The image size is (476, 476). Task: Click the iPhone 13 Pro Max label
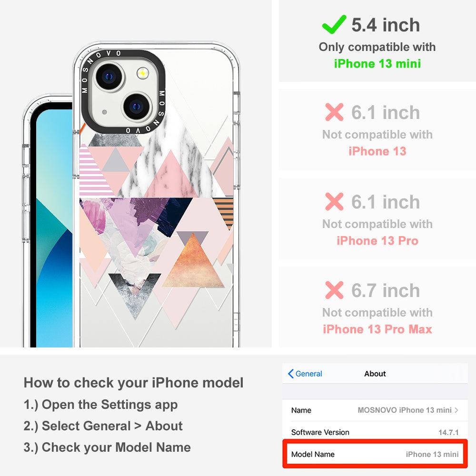click(x=377, y=329)
